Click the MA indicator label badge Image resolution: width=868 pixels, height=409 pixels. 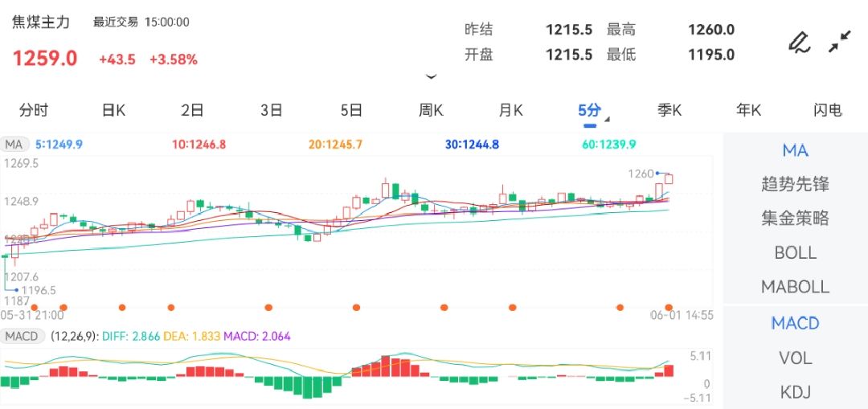14,145
